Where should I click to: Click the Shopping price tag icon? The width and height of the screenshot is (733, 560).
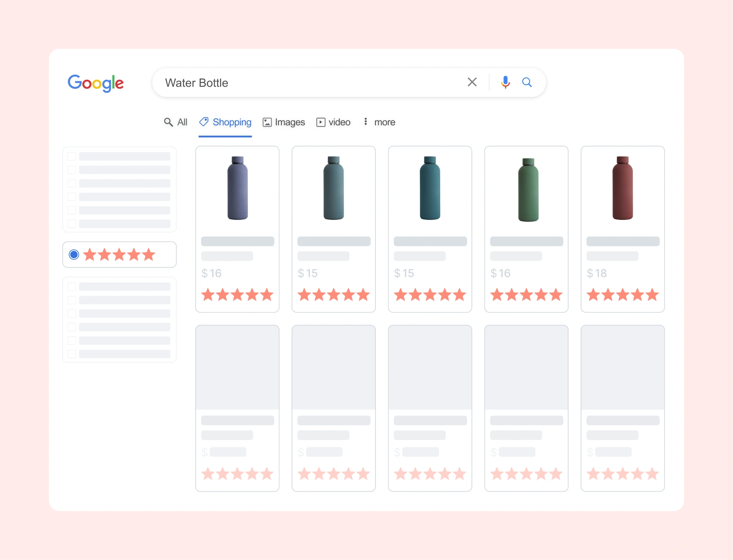point(204,122)
